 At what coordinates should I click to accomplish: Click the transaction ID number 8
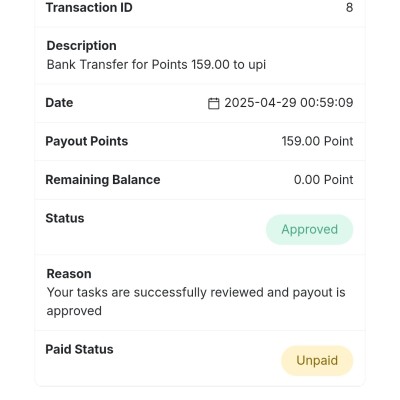tap(349, 8)
